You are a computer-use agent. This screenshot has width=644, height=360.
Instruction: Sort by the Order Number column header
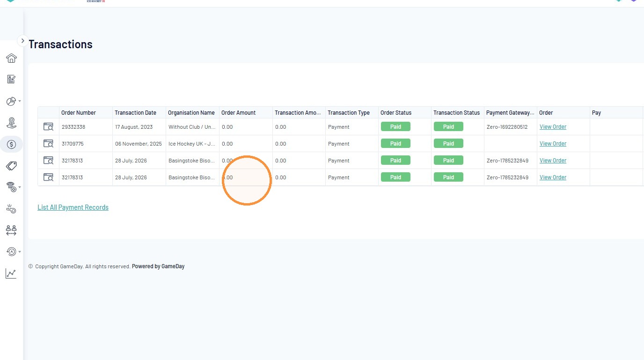(x=86, y=113)
